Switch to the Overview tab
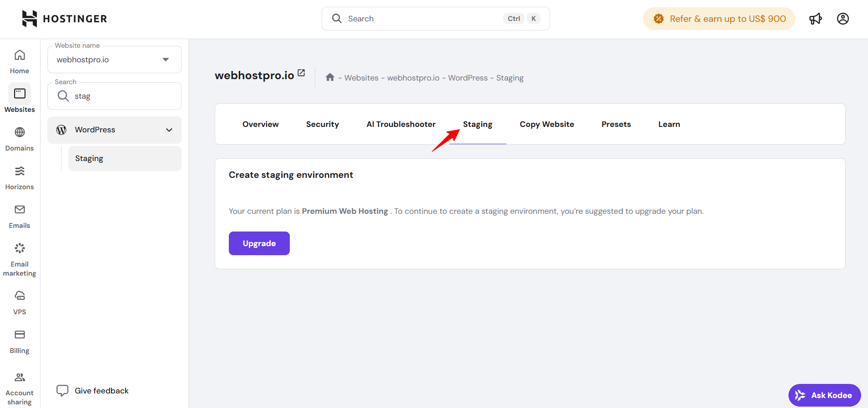Viewport: 868px width, 408px height. click(x=260, y=124)
